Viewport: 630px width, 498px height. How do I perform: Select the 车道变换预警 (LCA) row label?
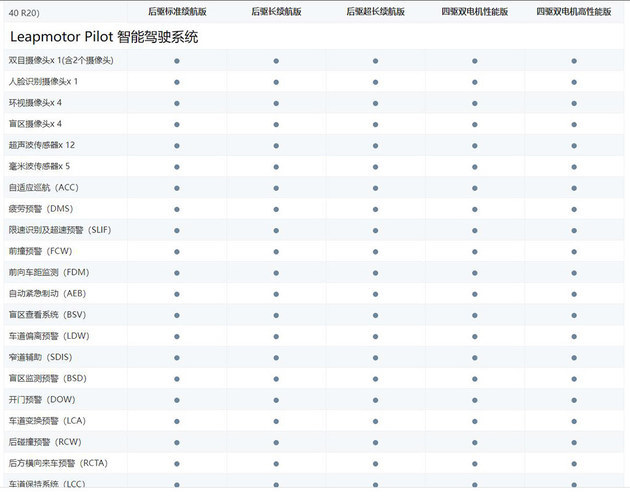[x=47, y=421]
